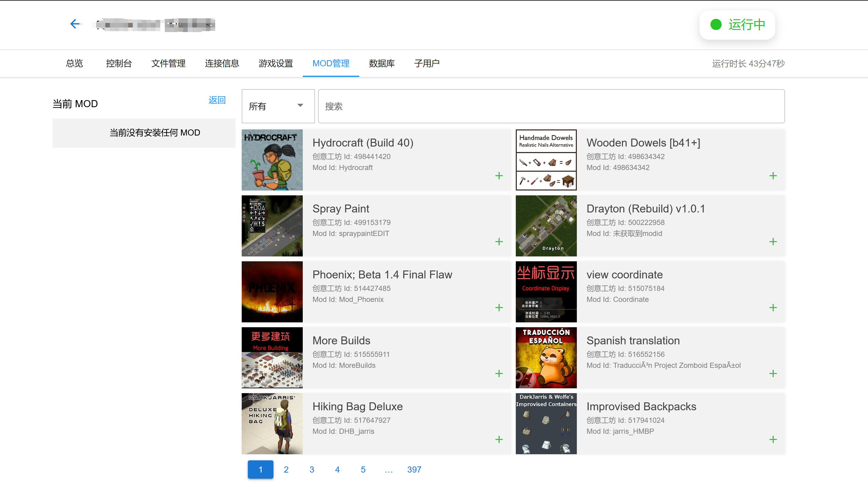Click the Mod Id: DHB_jarris text
Screen dimensions: 868x493
click(x=343, y=431)
